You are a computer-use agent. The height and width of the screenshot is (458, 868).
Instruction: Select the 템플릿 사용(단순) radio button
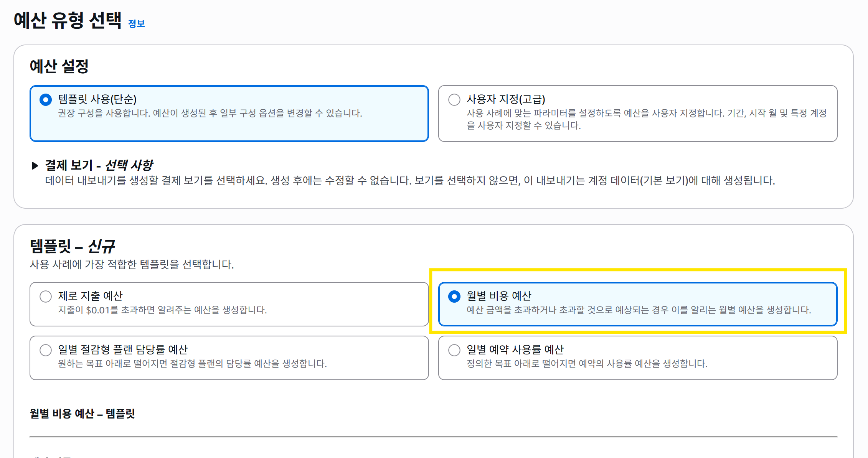tap(46, 100)
